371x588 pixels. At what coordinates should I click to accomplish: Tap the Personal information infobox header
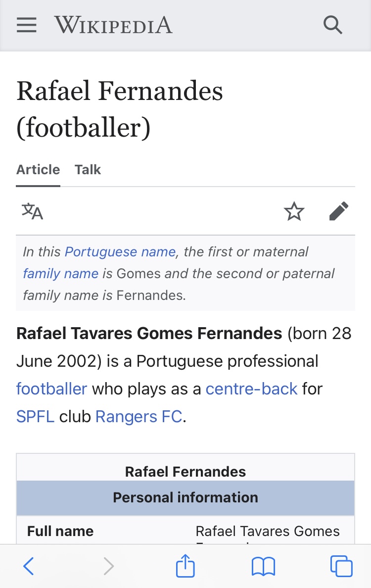click(185, 497)
